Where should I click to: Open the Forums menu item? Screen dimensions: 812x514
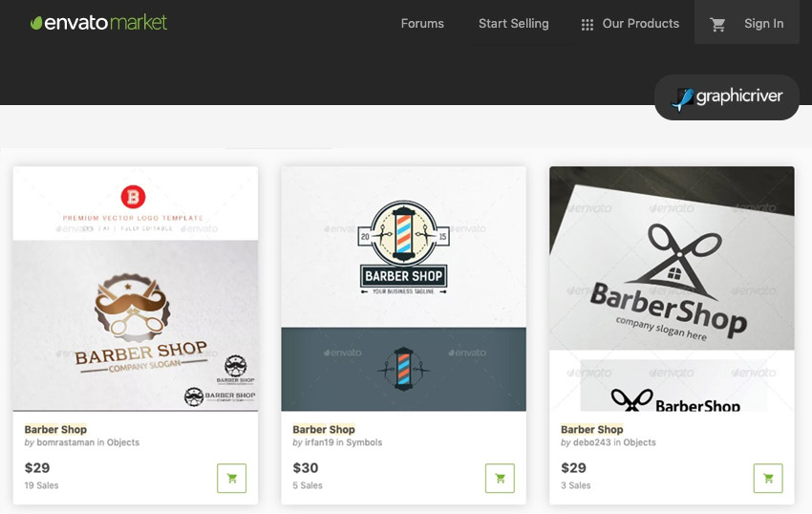422,23
